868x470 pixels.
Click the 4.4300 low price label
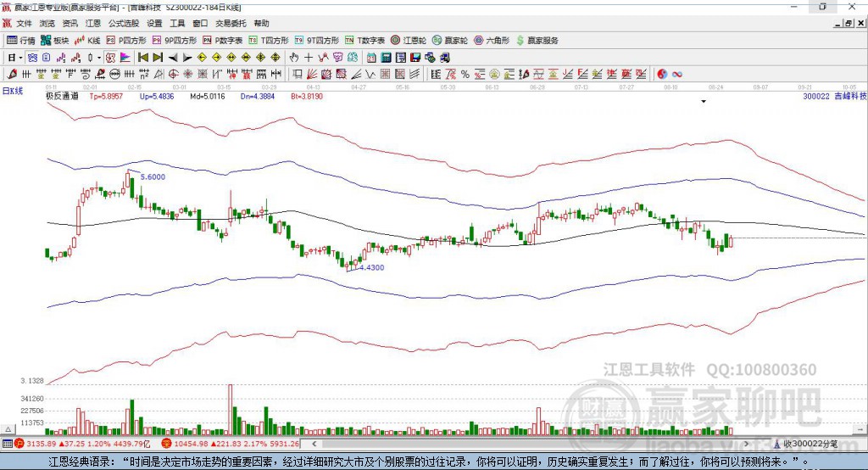[372, 267]
